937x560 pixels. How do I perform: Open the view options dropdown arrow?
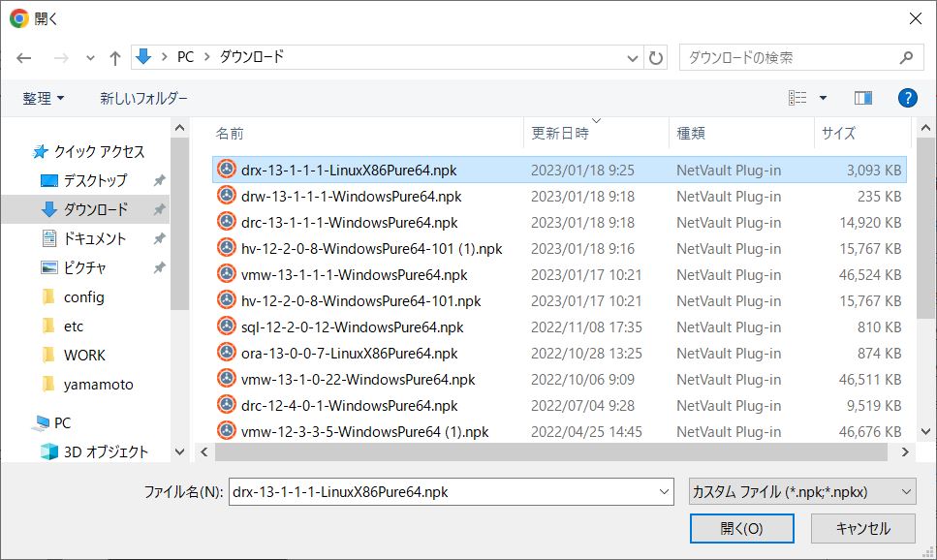coord(823,98)
